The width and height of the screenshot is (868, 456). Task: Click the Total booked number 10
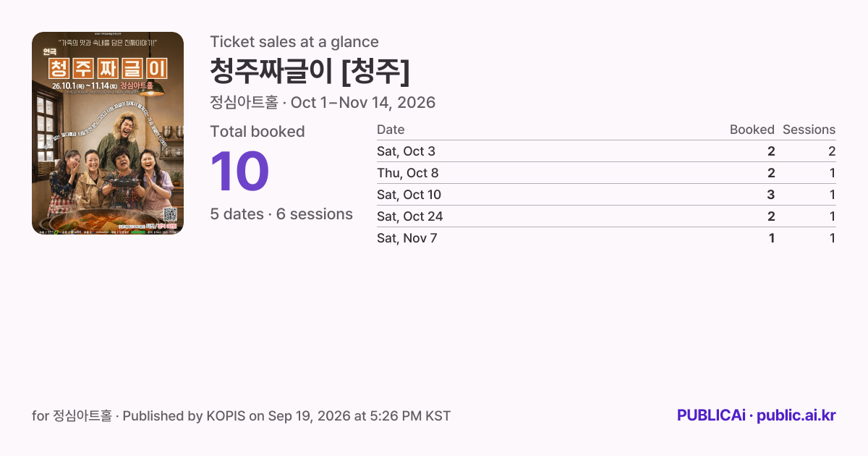click(239, 172)
